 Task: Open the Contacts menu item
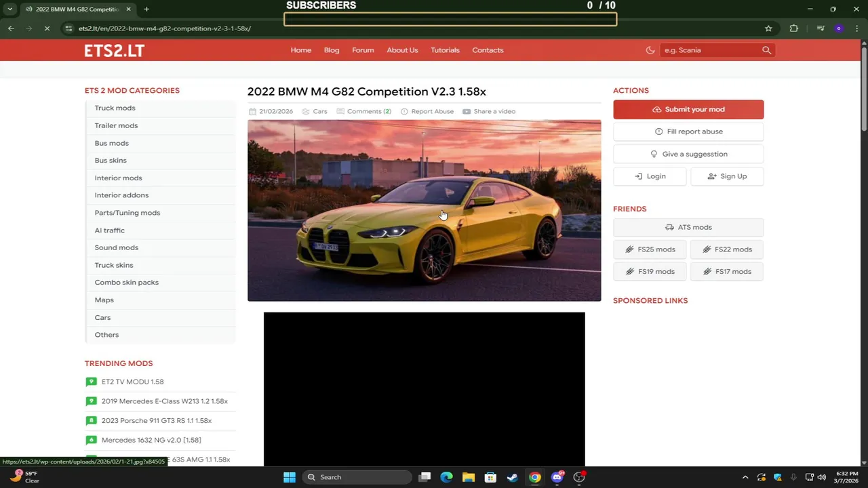488,50
